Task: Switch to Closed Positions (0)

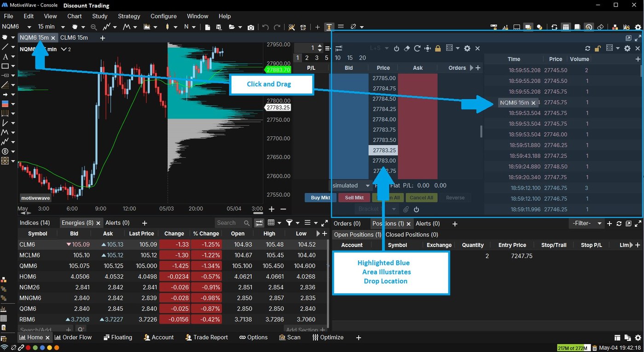Action: pyautogui.click(x=412, y=235)
